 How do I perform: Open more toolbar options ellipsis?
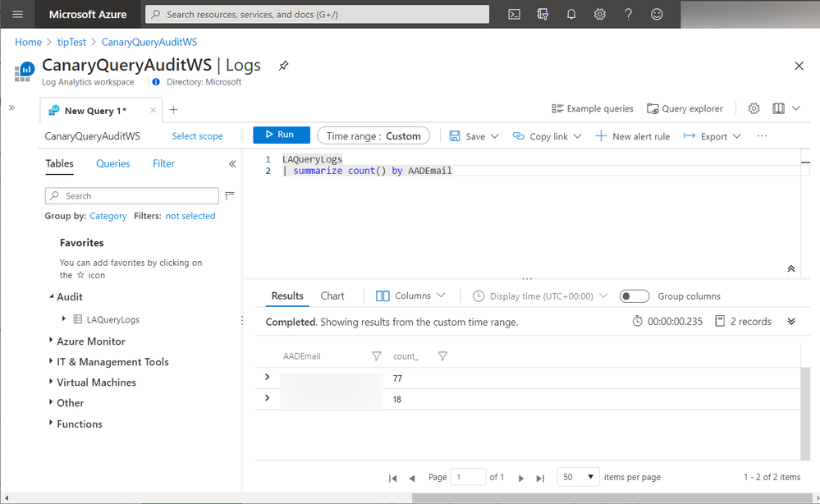[x=762, y=136]
